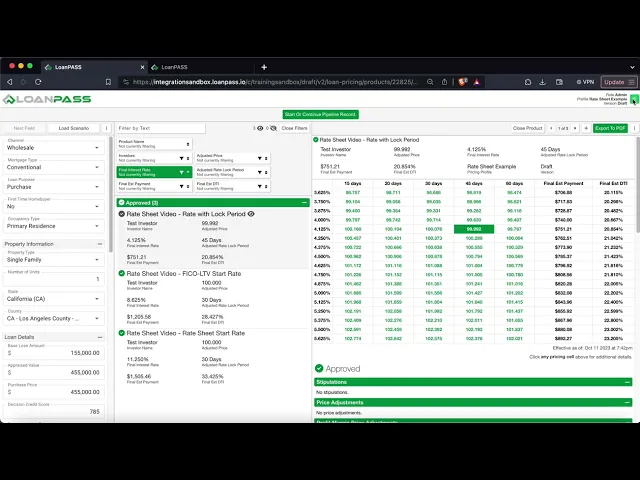This screenshot has width=640, height=480.
Task: Click the Brave Rewards triangle icon
Action: click(x=476, y=82)
